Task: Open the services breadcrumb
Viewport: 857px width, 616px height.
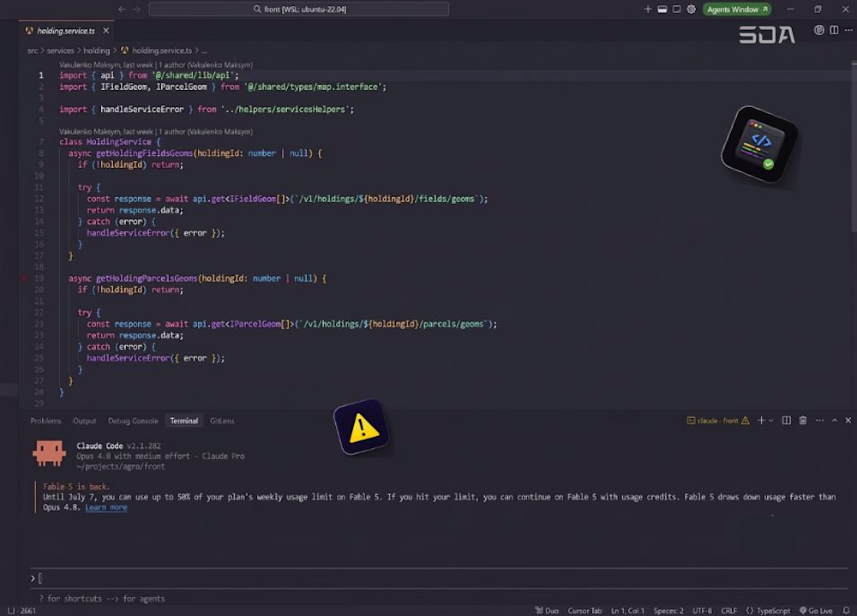Action: click(x=60, y=51)
